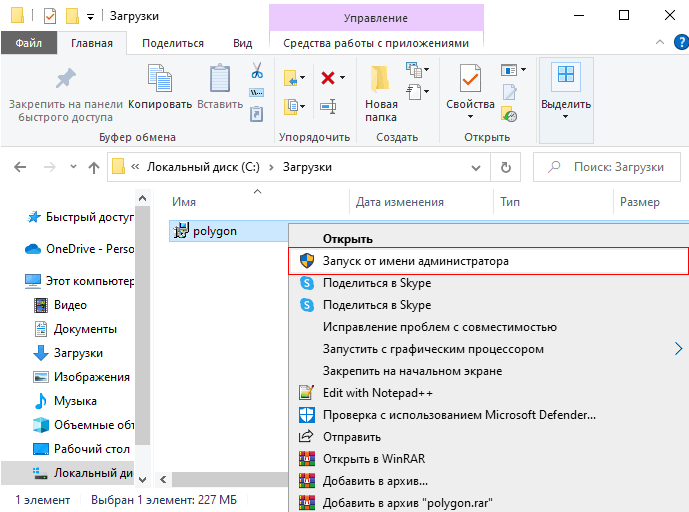Open Документы in the navigation pane
689x512 pixels.
[x=85, y=328]
